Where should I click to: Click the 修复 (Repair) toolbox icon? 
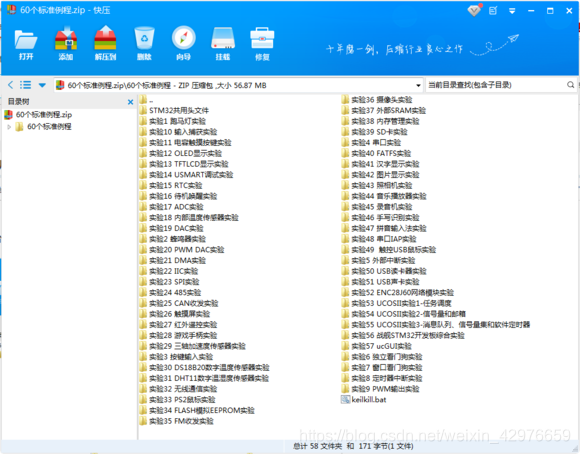pyautogui.click(x=262, y=44)
